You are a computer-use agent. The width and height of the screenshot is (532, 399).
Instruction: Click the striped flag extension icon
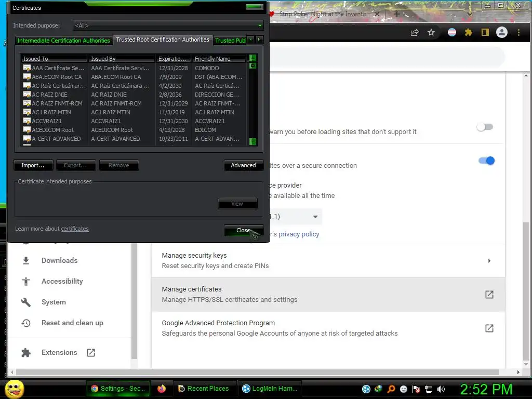(452, 33)
